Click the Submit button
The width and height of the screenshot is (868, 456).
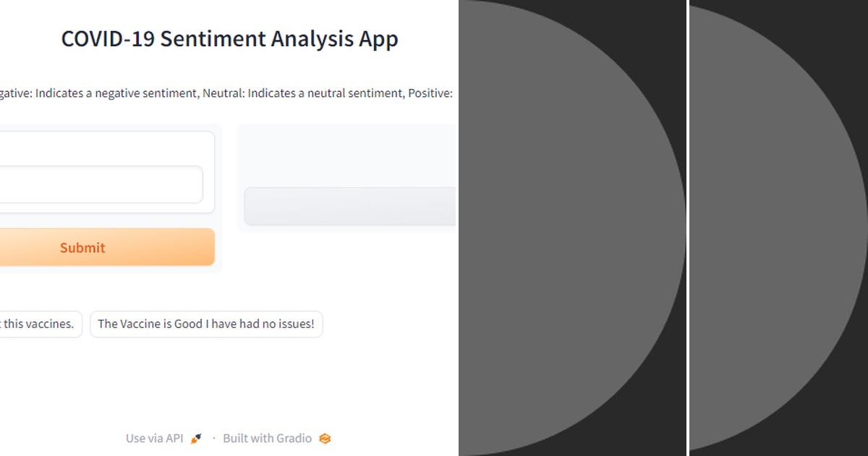(x=82, y=247)
